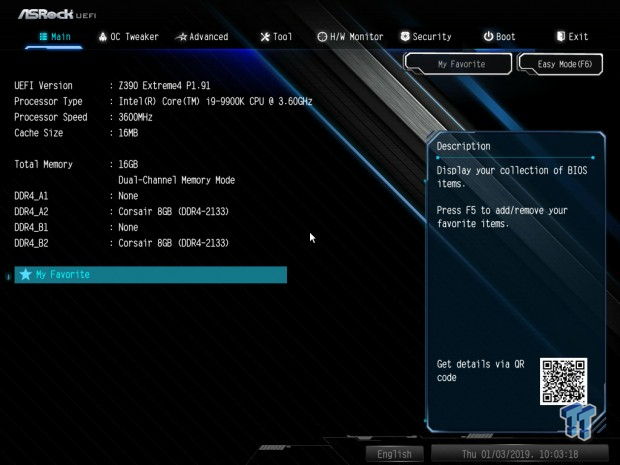Click the Dual-Channel Memory Mode text
The width and height of the screenshot is (620, 465).
pyautogui.click(x=176, y=180)
